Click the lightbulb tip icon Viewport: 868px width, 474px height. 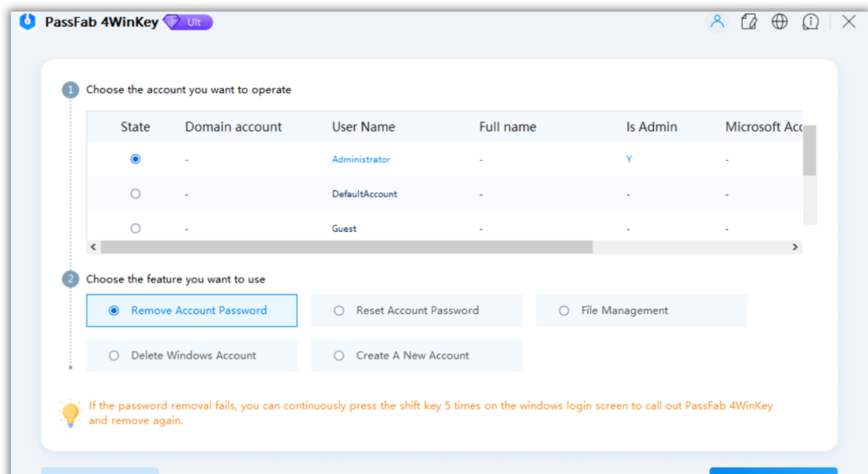point(70,413)
